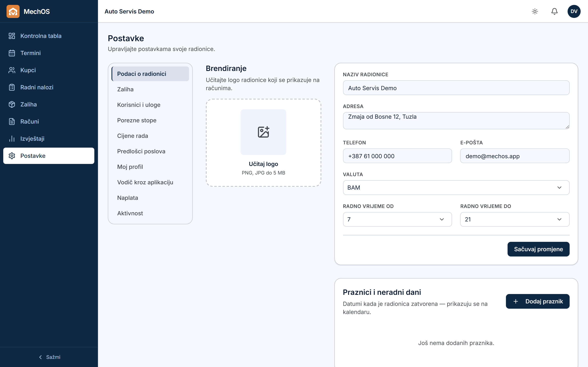Viewport: 588px width, 367px height.
Task: Toggle the light/dark theme sun icon
Action: tap(535, 11)
